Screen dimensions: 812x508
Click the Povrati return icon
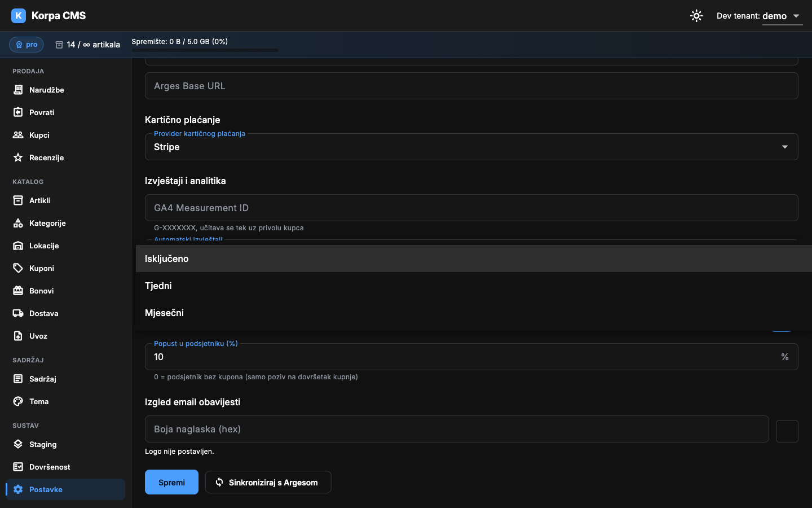[x=18, y=112]
